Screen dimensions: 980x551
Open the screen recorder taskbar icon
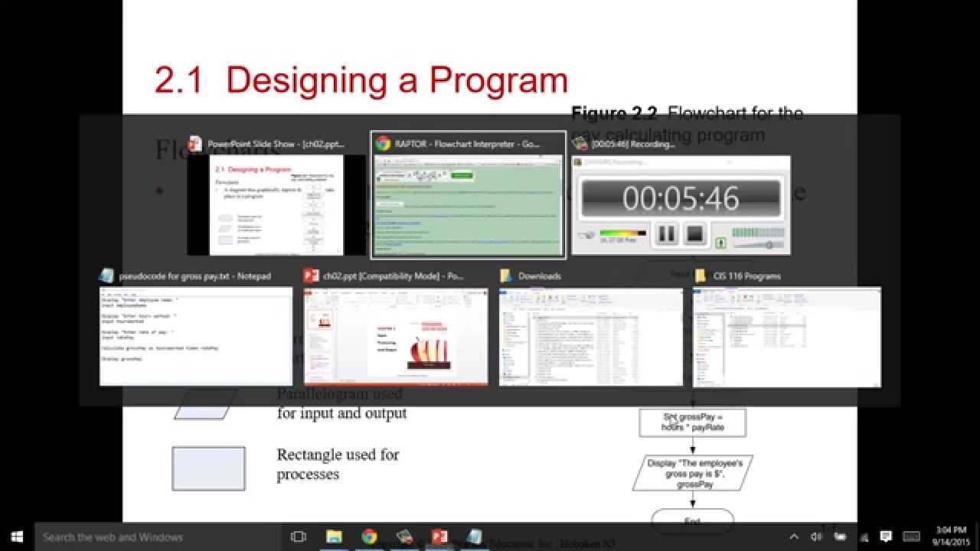(x=404, y=536)
